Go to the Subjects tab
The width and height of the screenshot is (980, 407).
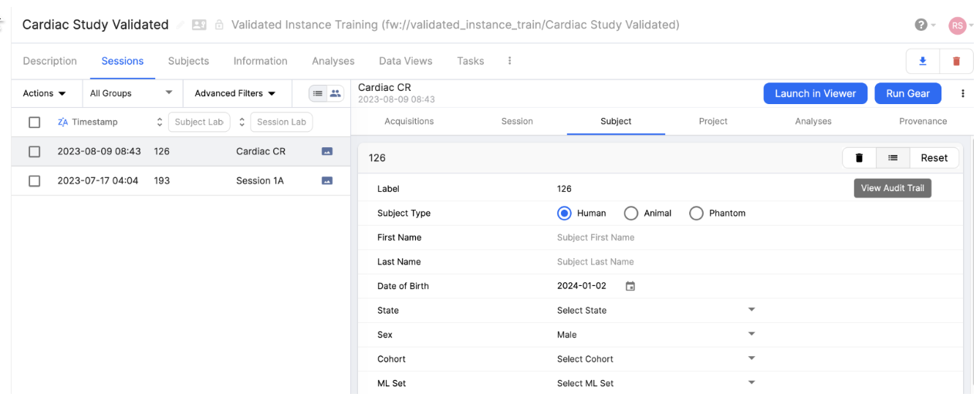(188, 61)
